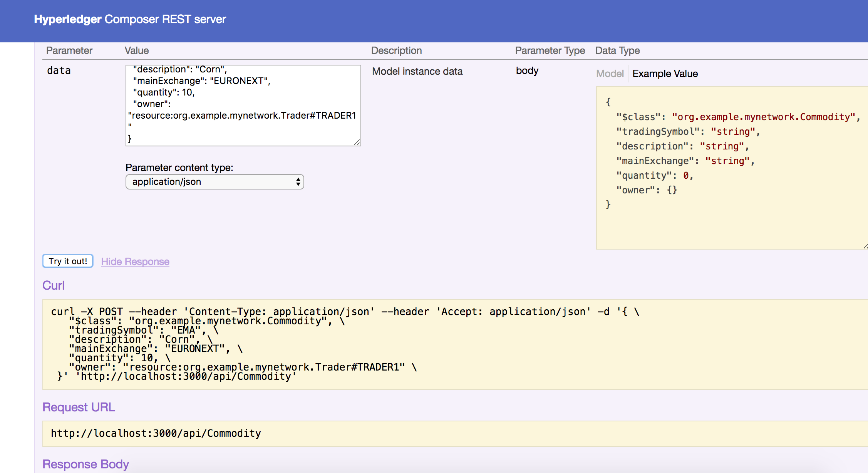Viewport: 868px width, 473px height.
Task: Click the Data Type column header
Action: (617, 50)
